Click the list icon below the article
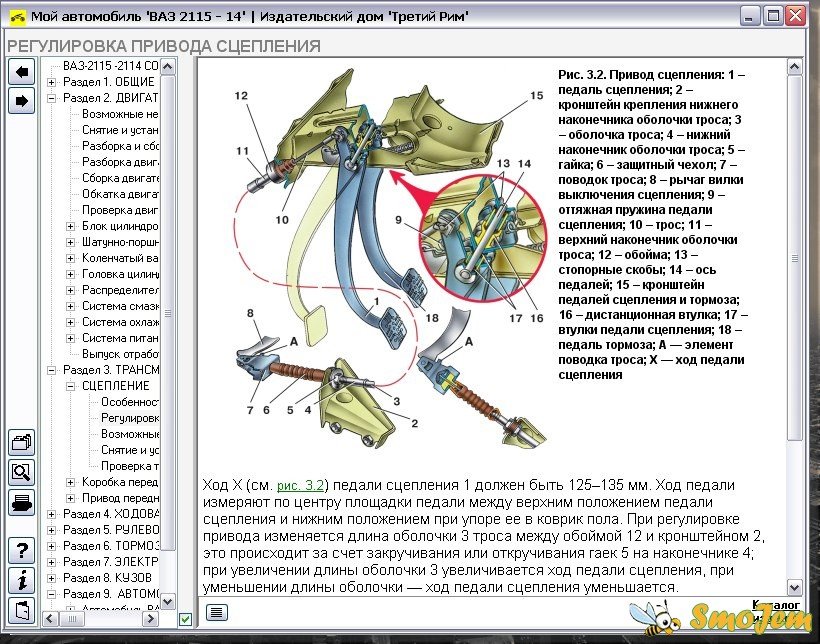The height and width of the screenshot is (644, 820). coord(215,612)
